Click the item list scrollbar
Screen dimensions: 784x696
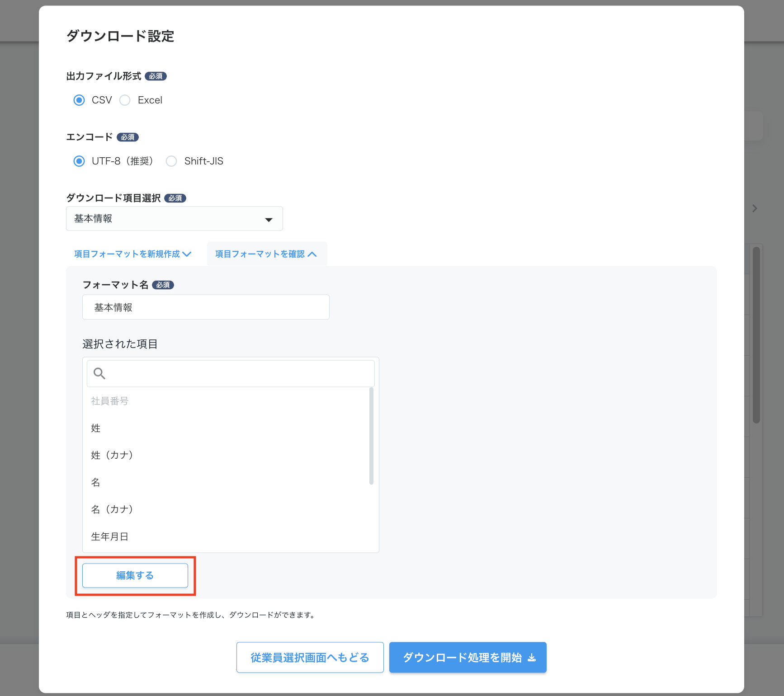coord(372,436)
